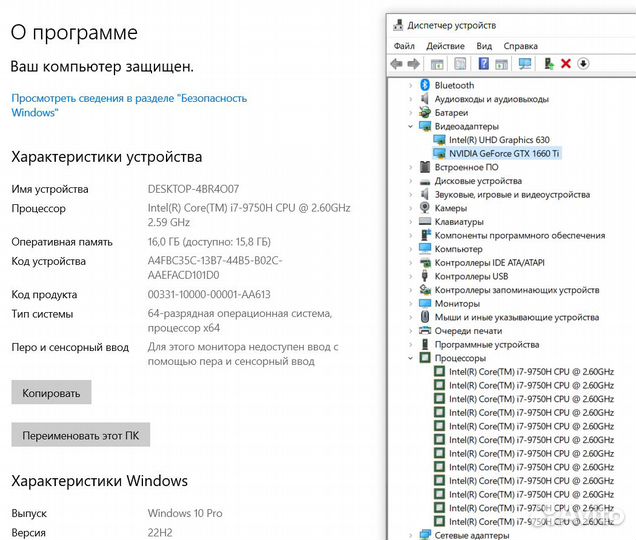Image resolution: width=636 pixels, height=540 pixels.
Task: Select the Сетевые адаптеры network icon
Action: (425, 535)
